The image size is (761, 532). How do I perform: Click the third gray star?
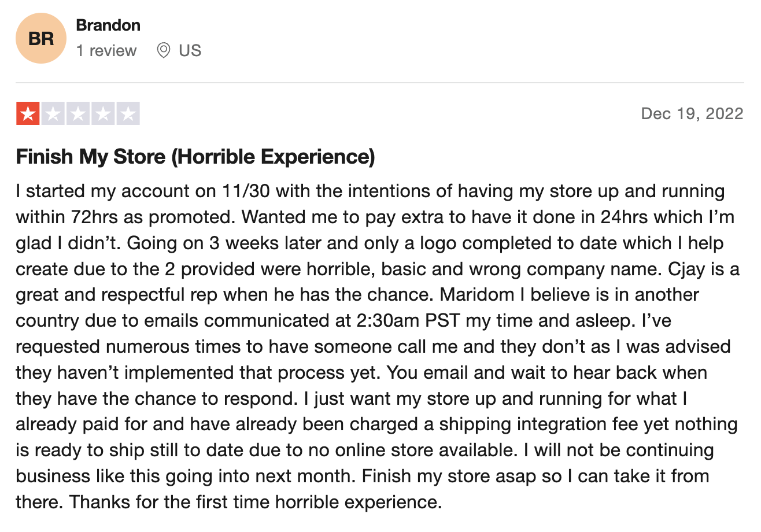click(78, 114)
